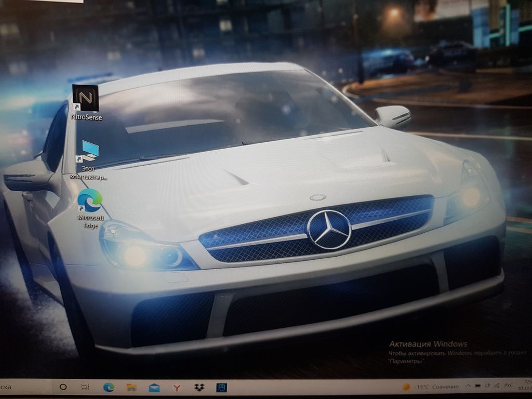532x399 pixels.
Task: Click the Активация Windows watermark text
Action: (428, 344)
